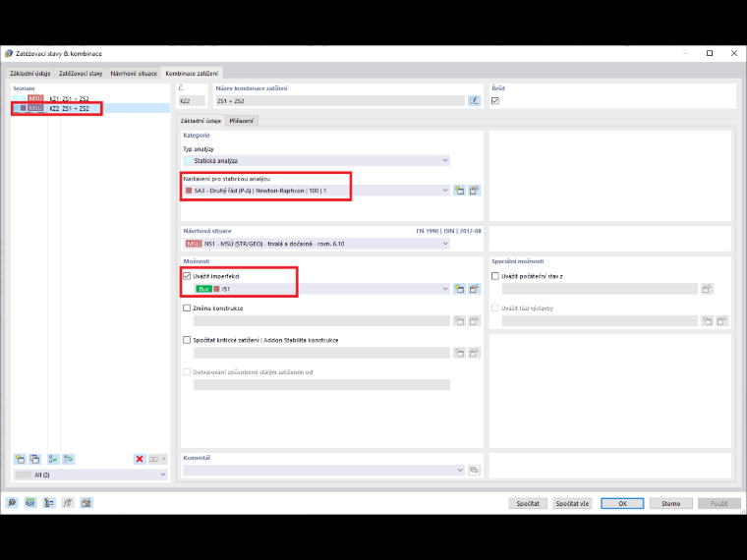Click the red swatch beside SA3 setting
This screenshot has height=560, width=747.
[189, 191]
